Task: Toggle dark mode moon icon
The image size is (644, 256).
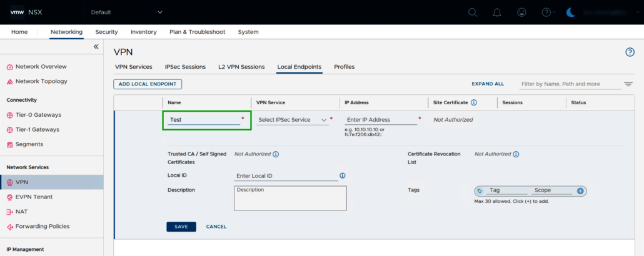Action: [571, 12]
